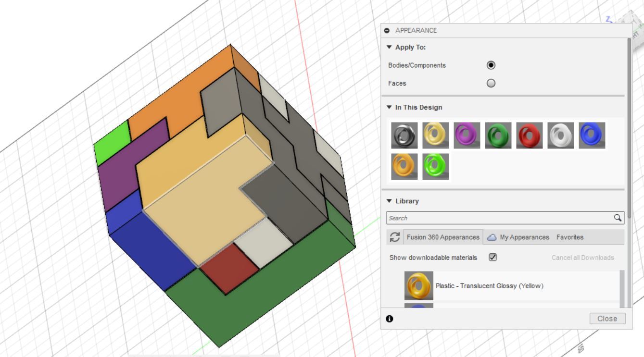Collapse the Library section
644x357 pixels.
click(x=390, y=201)
